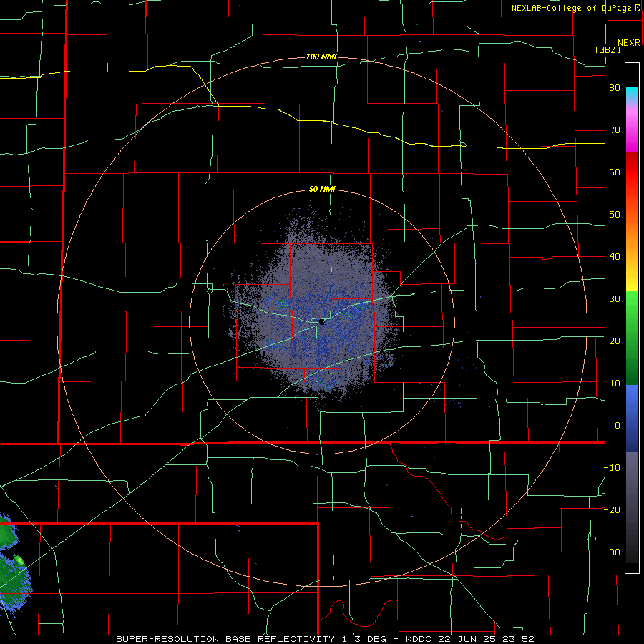Click the NEXR label above the color scale
The width and height of the screenshot is (644, 644).
629,43
